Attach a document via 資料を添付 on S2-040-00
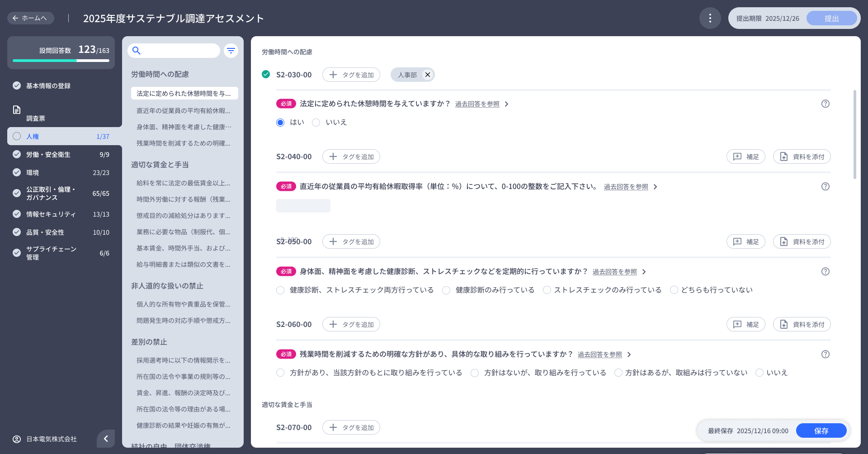This screenshot has height=454, width=868. (801, 156)
